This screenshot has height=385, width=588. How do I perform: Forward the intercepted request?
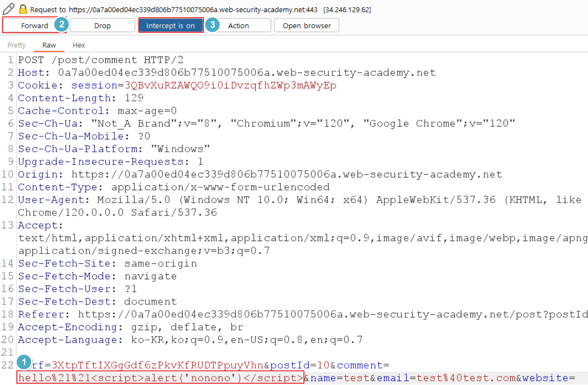pos(35,26)
